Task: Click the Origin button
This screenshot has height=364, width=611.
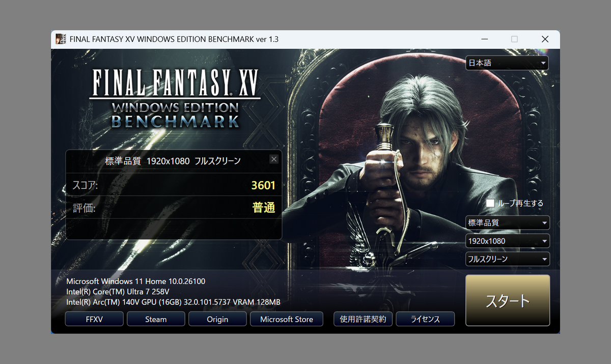Action: point(217,319)
